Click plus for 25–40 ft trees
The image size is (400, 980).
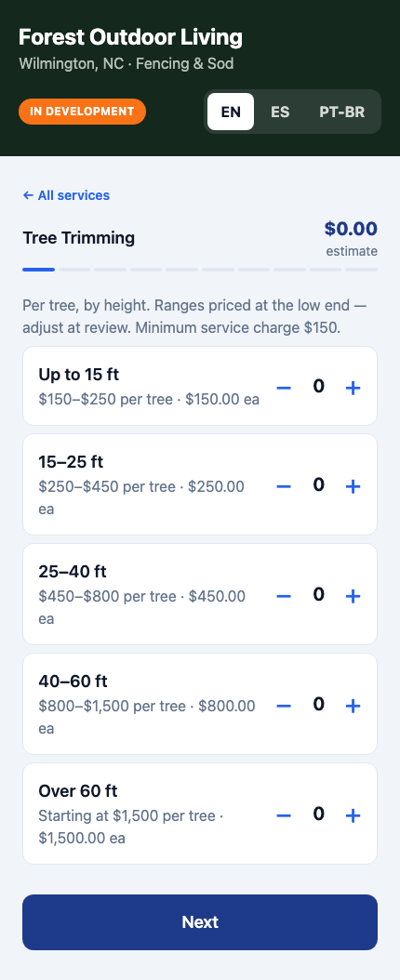tap(353, 596)
